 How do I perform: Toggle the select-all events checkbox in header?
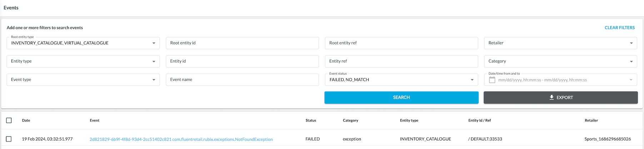coord(9,120)
